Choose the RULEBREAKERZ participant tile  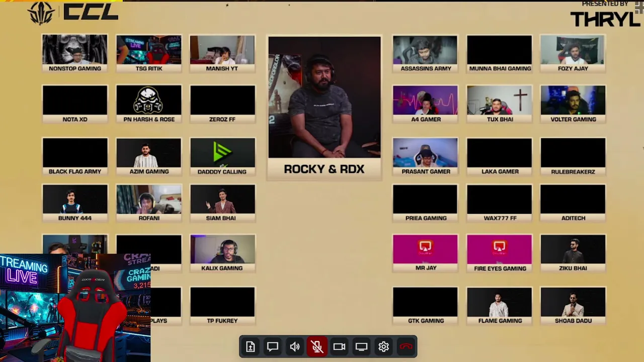pos(573,156)
